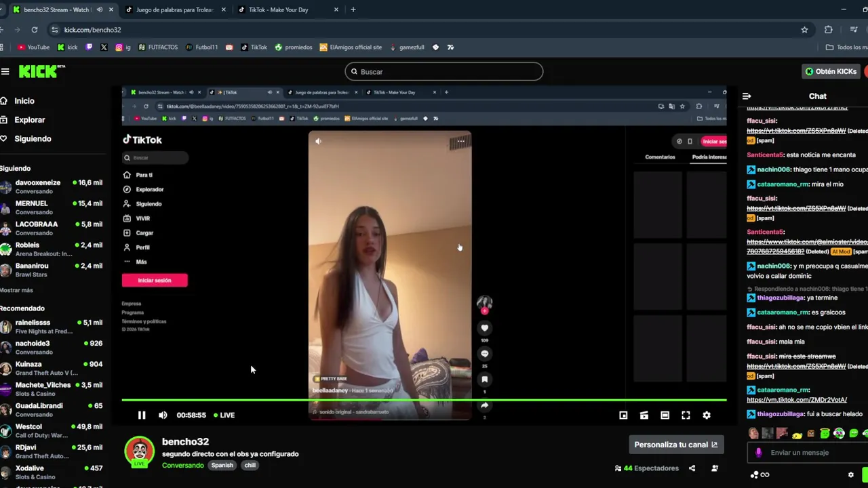The image size is (868, 488).
Task: Click the microphone icon in chat input
Action: point(758,452)
